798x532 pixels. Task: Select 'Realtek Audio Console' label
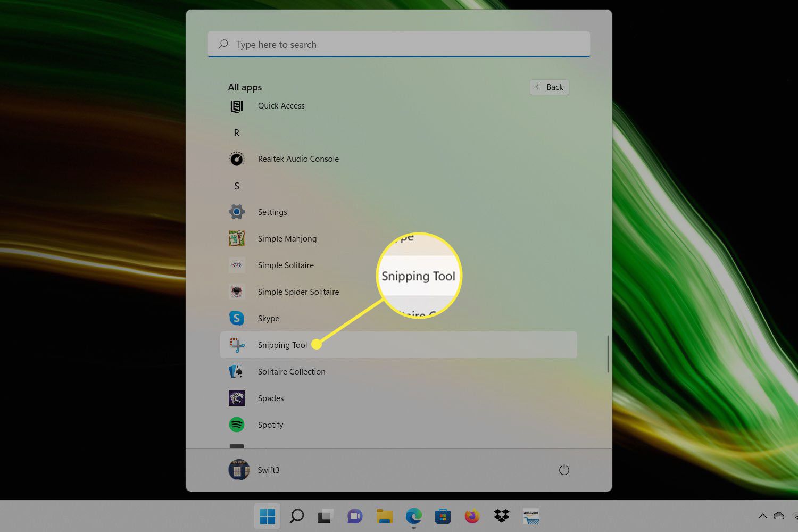(298, 159)
